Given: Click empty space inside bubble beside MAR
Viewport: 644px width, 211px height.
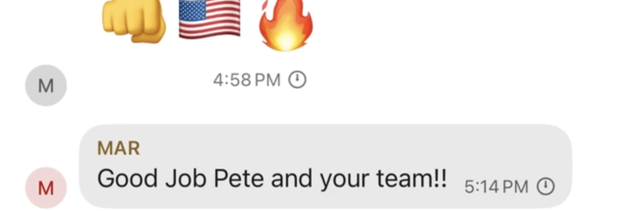Looking at the screenshot, I should [344, 149].
